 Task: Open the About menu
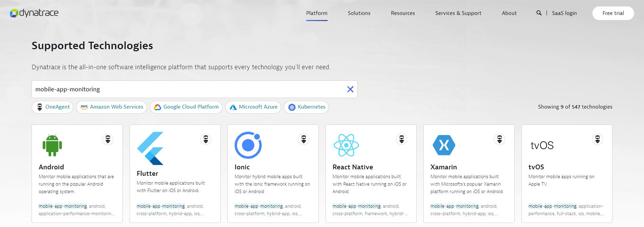509,13
